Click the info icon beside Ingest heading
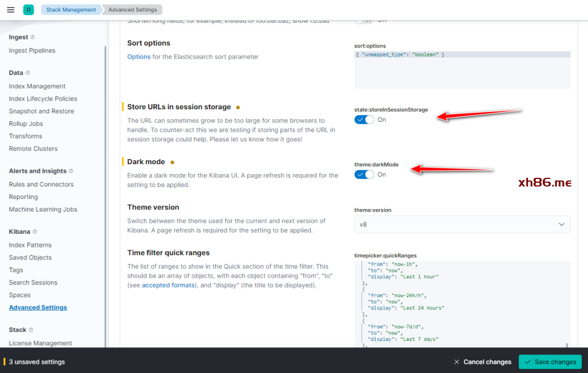Image resolution: width=588 pixels, height=373 pixels. click(x=33, y=38)
